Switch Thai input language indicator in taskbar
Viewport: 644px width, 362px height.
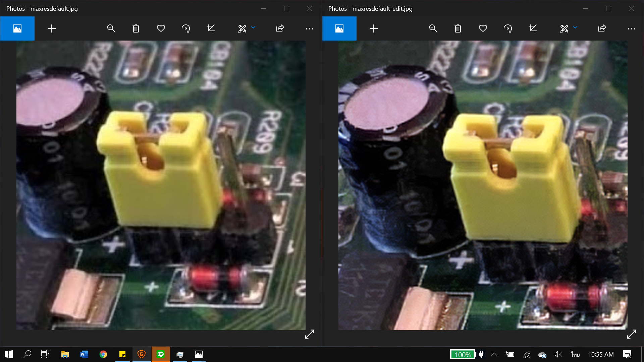pyautogui.click(x=575, y=354)
